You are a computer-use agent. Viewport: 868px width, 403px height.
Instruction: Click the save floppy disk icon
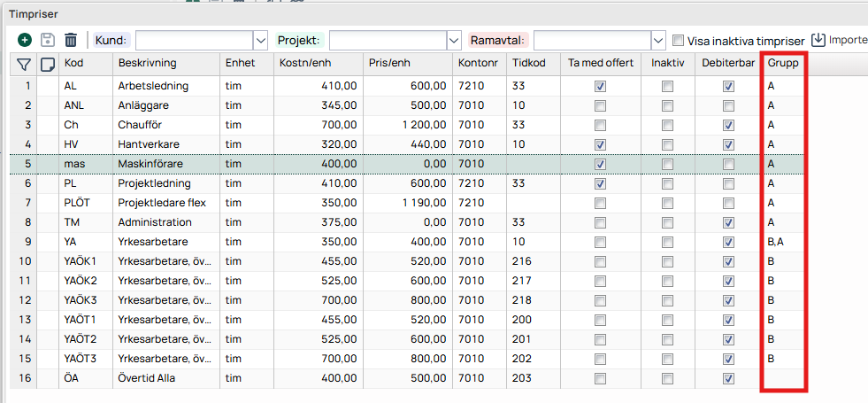coord(48,40)
